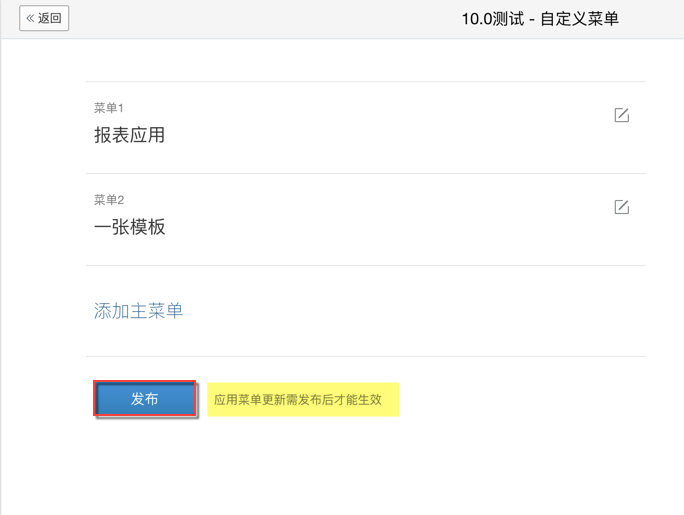684x515 pixels.
Task: Click the yellow publish reminder note
Action: coord(303,399)
